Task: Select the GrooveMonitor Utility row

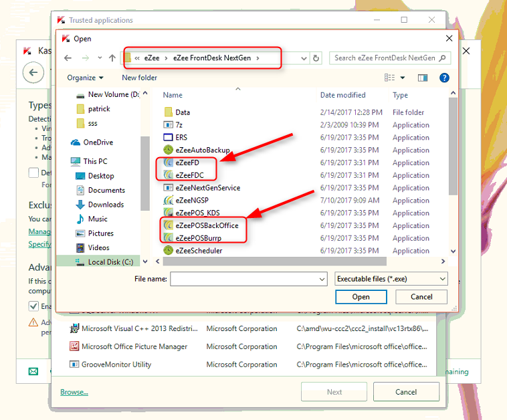Action: (249, 364)
